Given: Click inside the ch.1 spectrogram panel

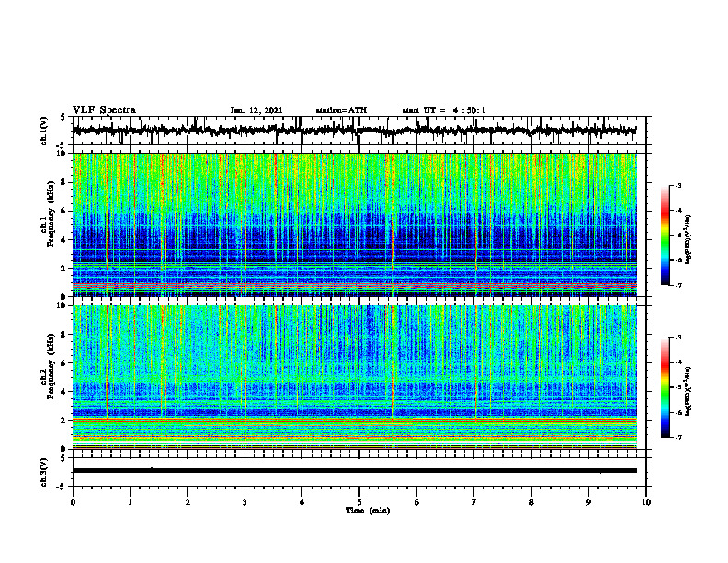Looking at the screenshot, I should click(354, 224).
